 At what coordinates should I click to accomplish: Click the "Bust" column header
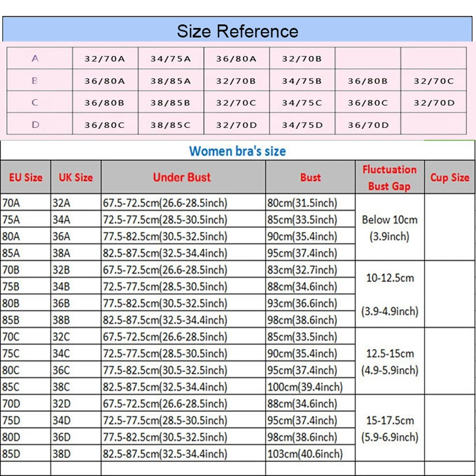pos(310,177)
